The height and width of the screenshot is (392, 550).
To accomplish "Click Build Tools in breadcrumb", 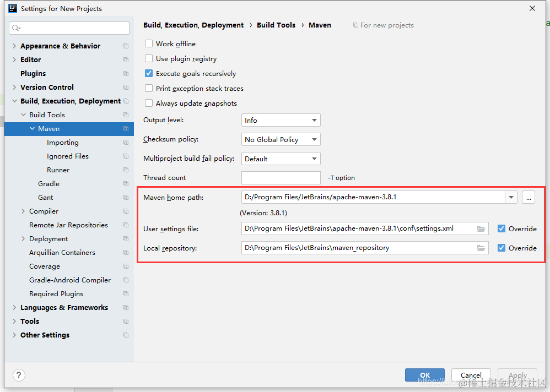I will click(x=276, y=25).
